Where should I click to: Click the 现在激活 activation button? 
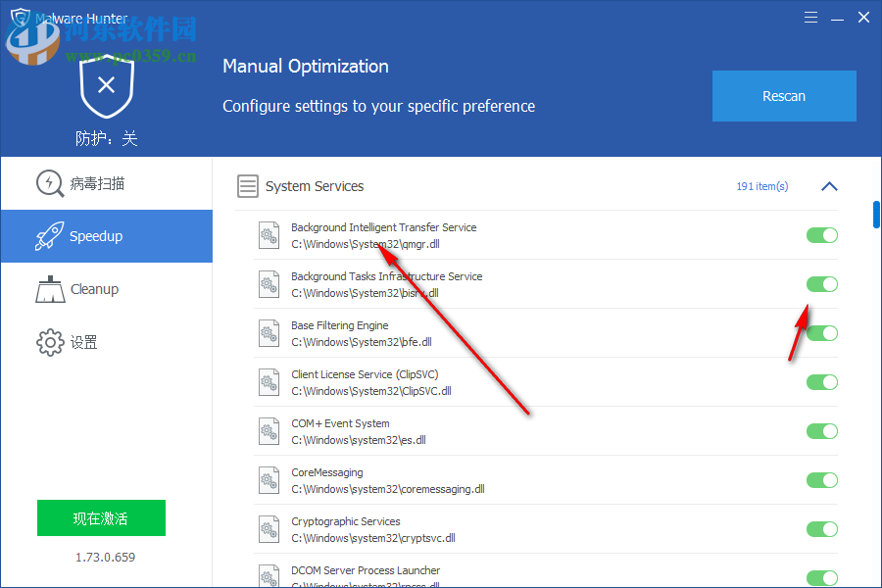coord(101,517)
